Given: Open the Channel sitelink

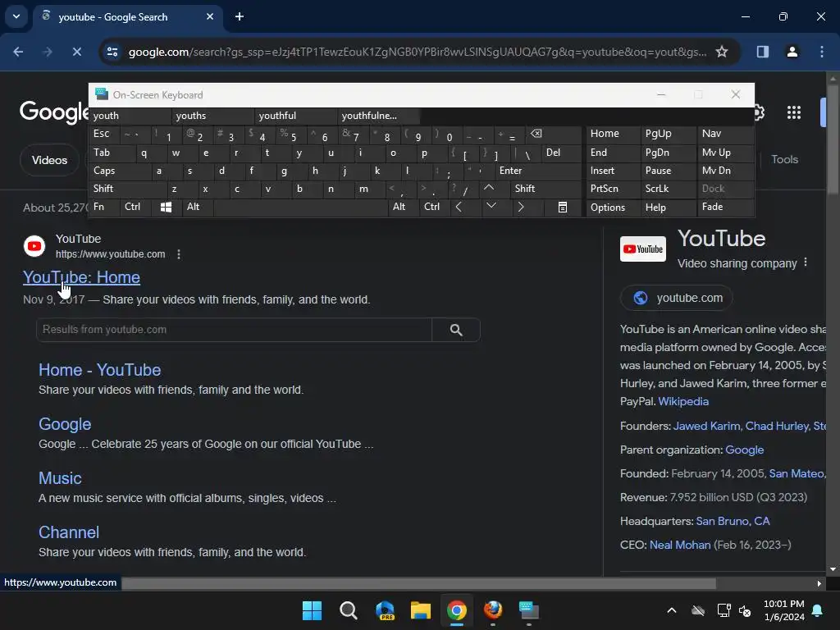Looking at the screenshot, I should point(69,532).
